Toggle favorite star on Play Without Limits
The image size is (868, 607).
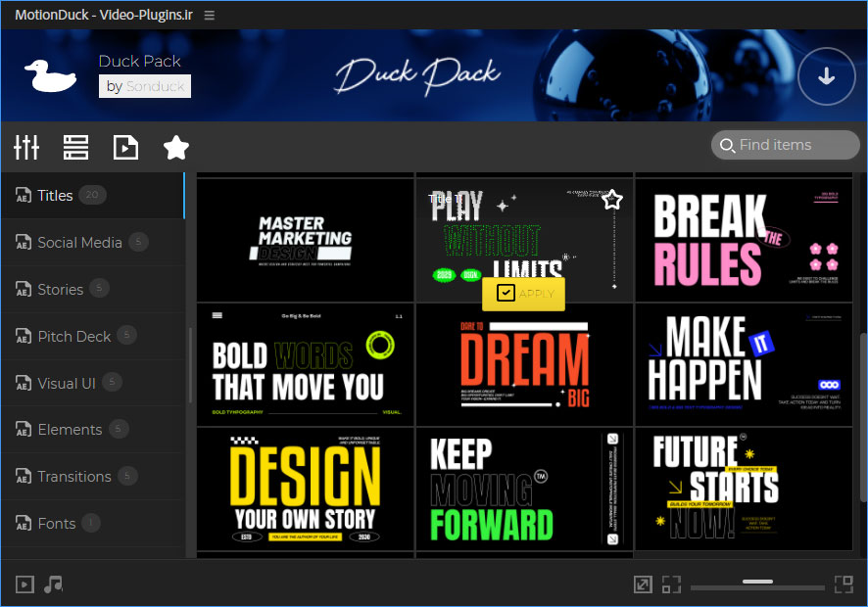point(612,200)
